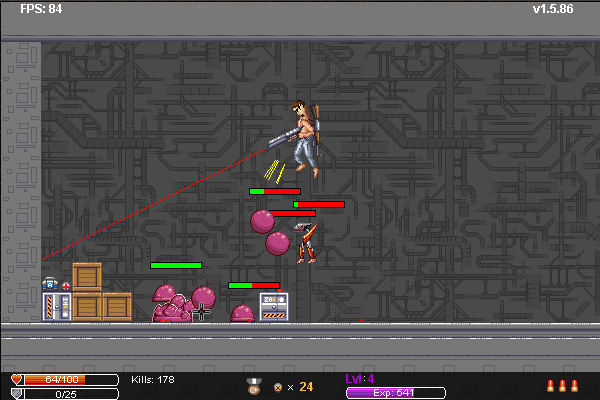Click the purple Lvl: 4 label

pyautogui.click(x=360, y=379)
